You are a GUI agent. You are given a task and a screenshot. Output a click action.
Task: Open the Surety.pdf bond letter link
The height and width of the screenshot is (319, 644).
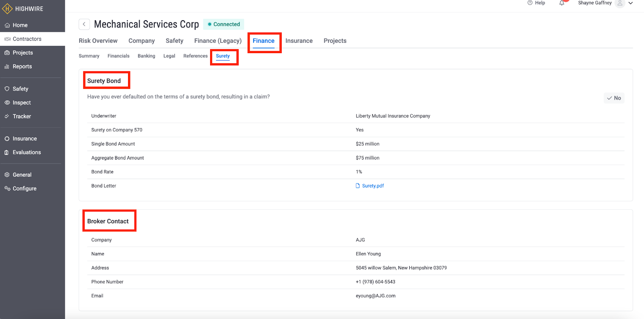(x=373, y=186)
